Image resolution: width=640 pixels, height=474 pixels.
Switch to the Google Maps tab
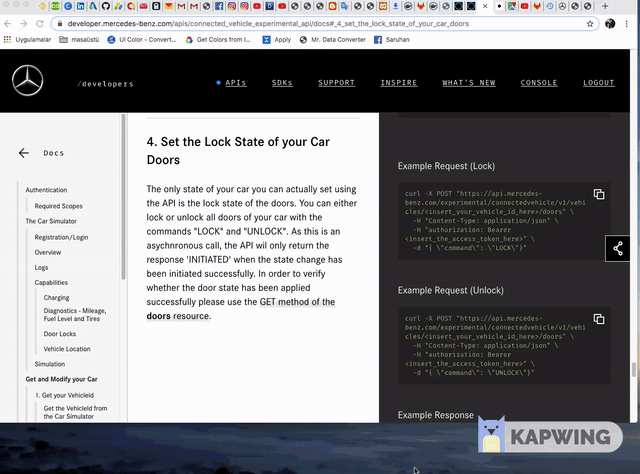(512, 6)
